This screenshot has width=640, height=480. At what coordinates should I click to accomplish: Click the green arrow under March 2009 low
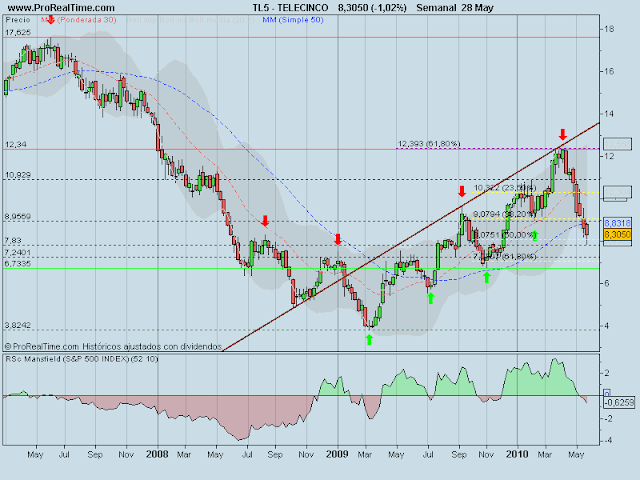click(x=369, y=340)
